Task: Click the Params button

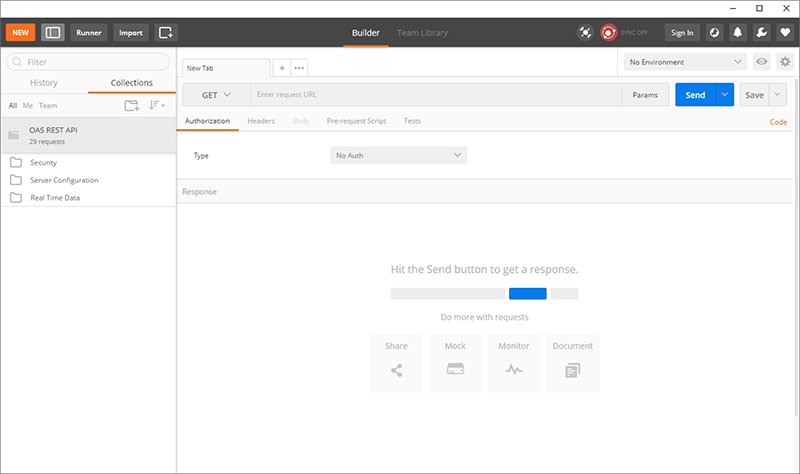Action: [x=645, y=95]
